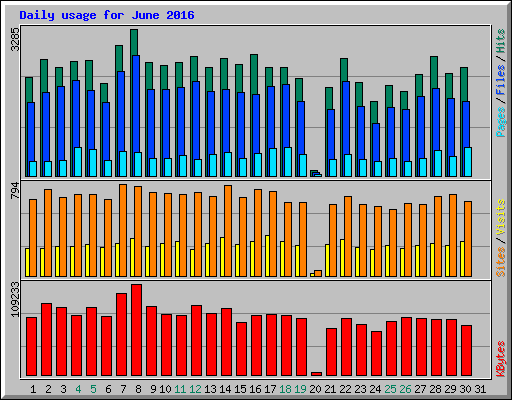
Task: Click the 3285 axis value label
Action: pos(15,39)
